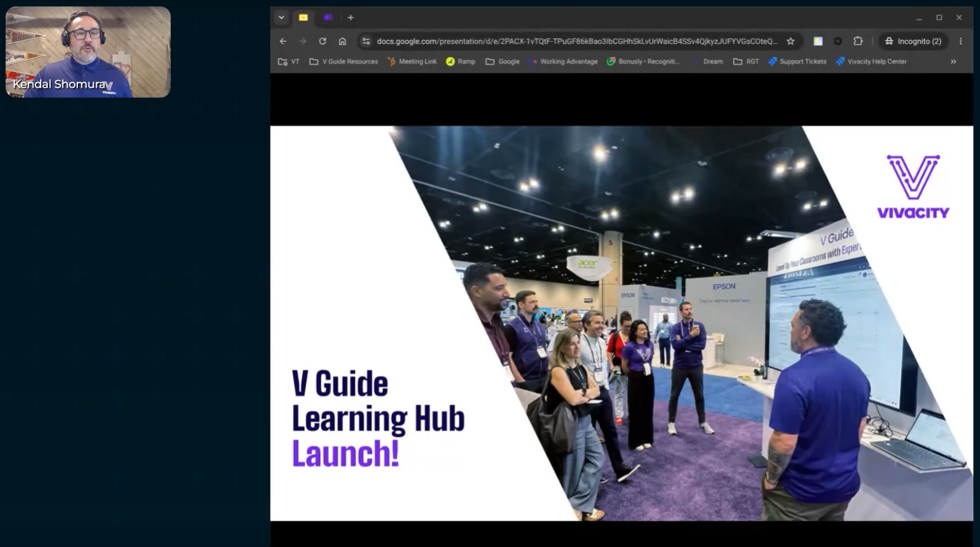
Task: Open the VT bookmarks folder
Action: pyautogui.click(x=289, y=61)
